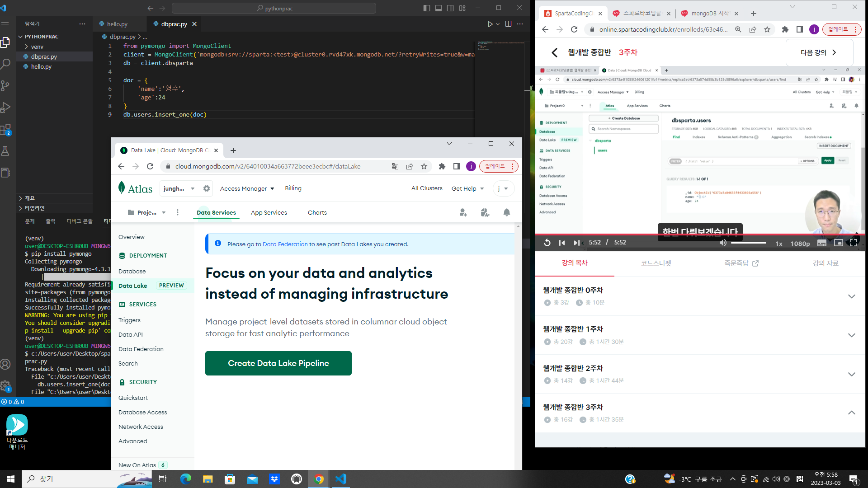
Task: Open the Testing flask view in VS Code
Action: (5, 151)
